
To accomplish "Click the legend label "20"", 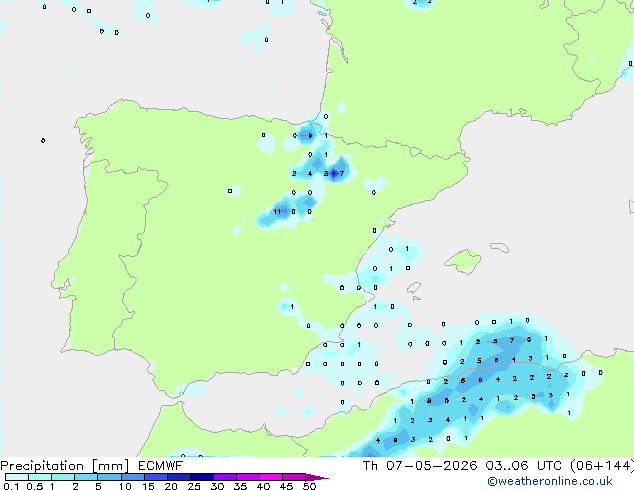I will click(x=171, y=486).
